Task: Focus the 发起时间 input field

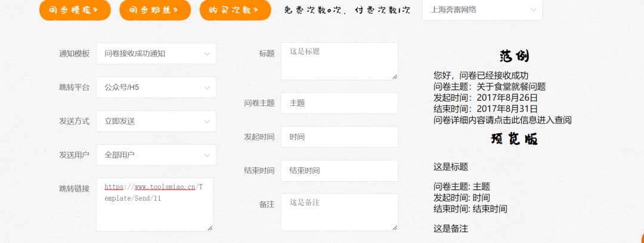Action: click(x=340, y=137)
